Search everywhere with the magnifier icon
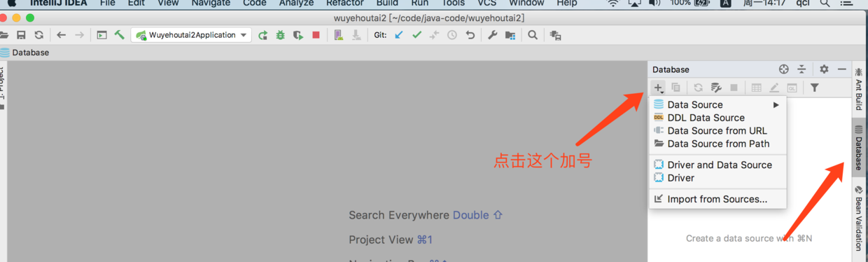This screenshot has height=262, width=868. (533, 35)
